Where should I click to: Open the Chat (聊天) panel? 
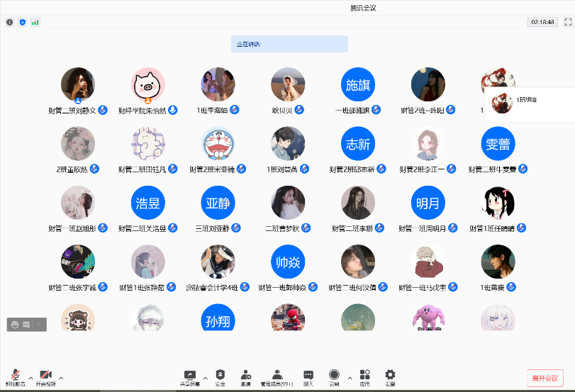pos(308,377)
